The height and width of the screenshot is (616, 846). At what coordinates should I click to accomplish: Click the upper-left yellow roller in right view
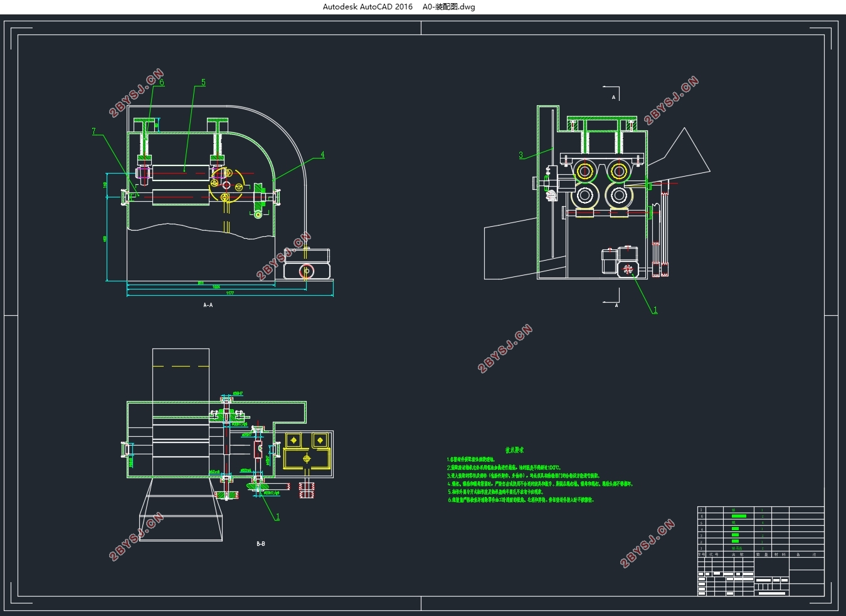(x=584, y=171)
